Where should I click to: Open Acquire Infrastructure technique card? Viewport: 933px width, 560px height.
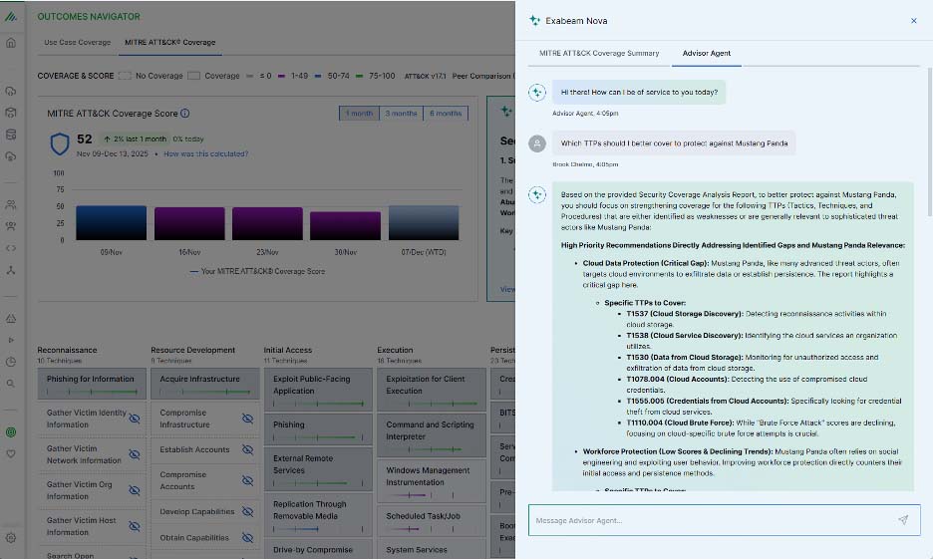click(204, 384)
